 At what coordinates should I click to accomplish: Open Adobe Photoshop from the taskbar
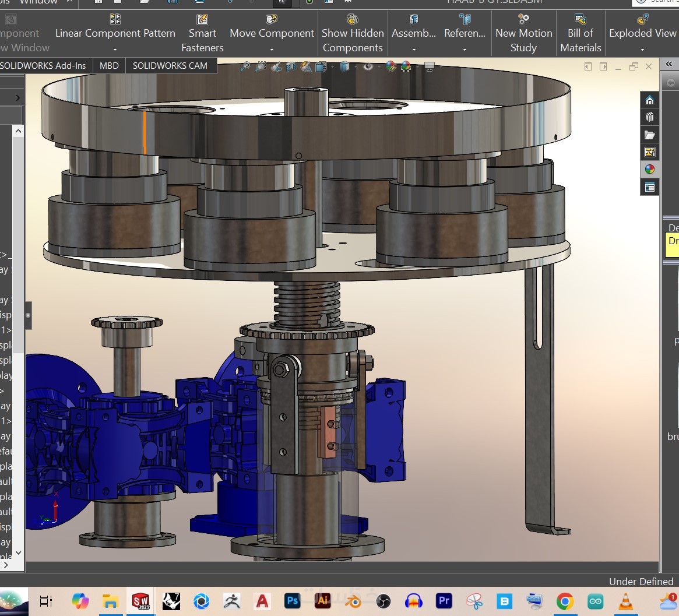(292, 601)
